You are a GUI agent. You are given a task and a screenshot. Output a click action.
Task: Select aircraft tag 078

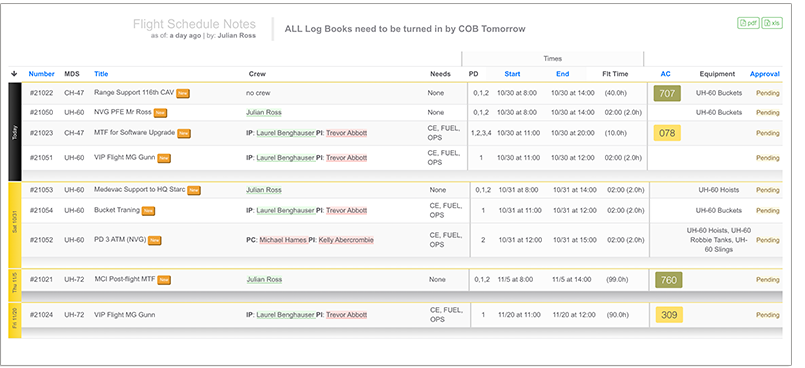click(667, 133)
